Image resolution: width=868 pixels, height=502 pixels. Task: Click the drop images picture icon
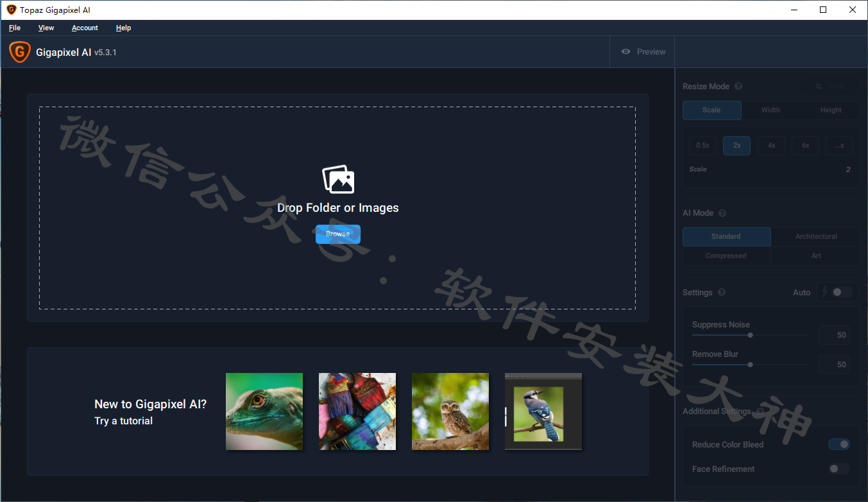coord(338,180)
